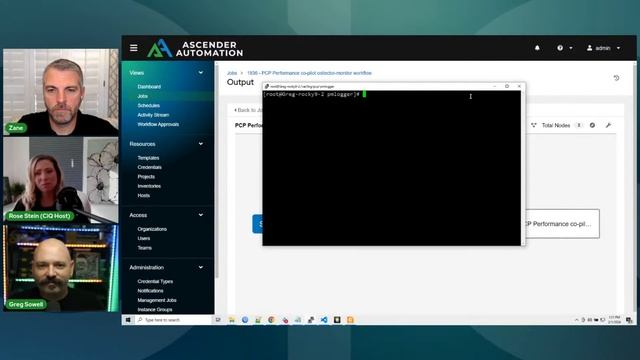Open Templates in the sidebar

(148, 158)
